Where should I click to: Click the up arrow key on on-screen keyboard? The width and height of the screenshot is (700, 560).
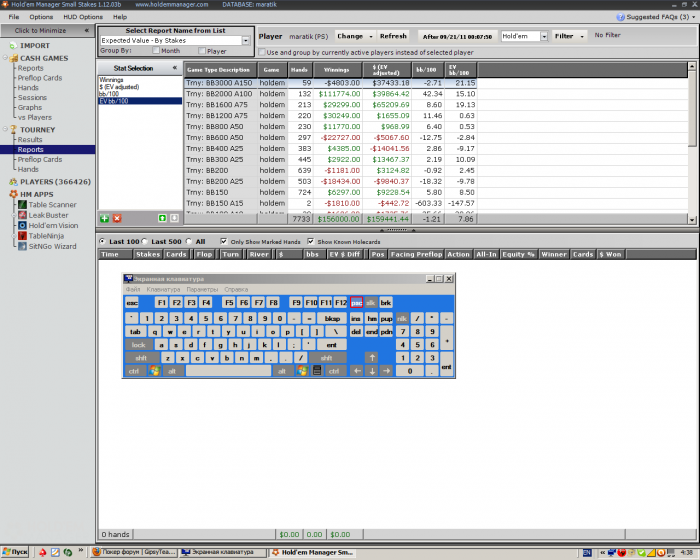click(x=371, y=357)
